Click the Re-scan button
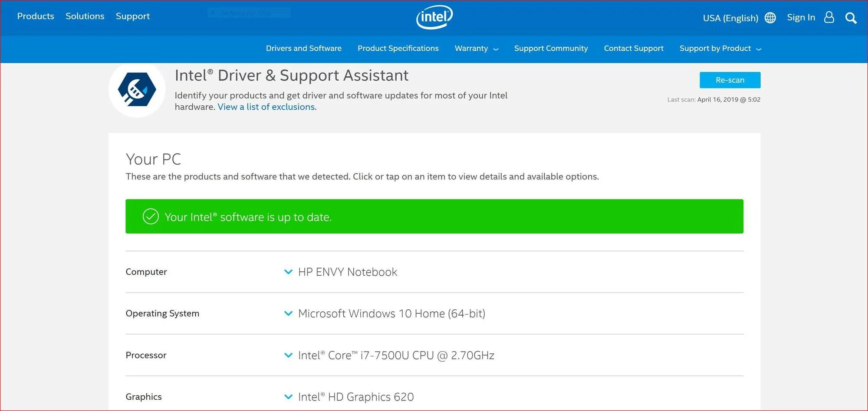This screenshot has height=411, width=868. [x=730, y=80]
